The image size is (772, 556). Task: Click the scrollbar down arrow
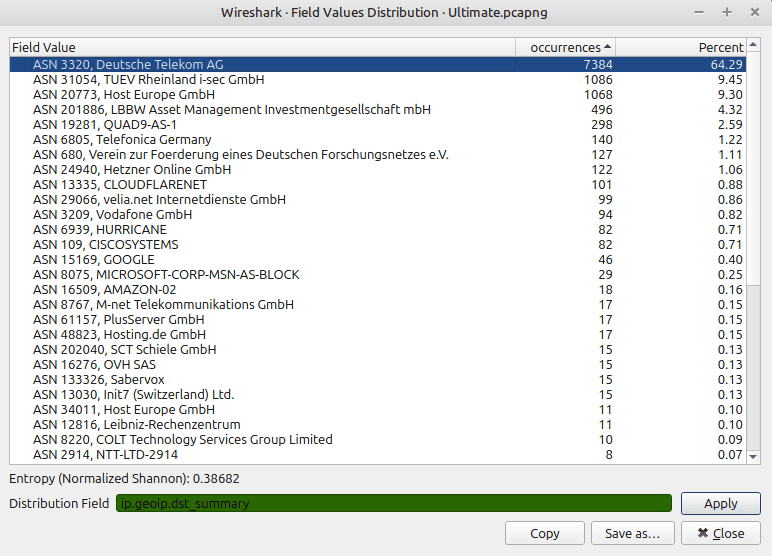pos(753,457)
